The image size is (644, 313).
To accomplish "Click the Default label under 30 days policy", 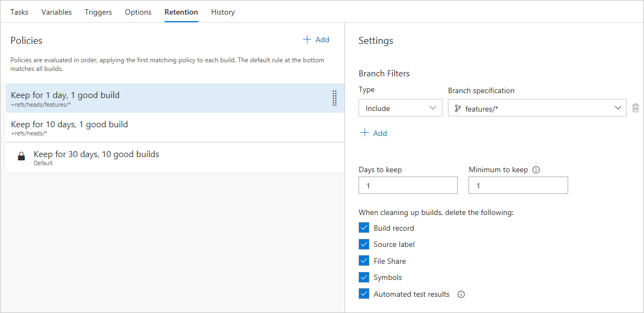I will tap(43, 163).
